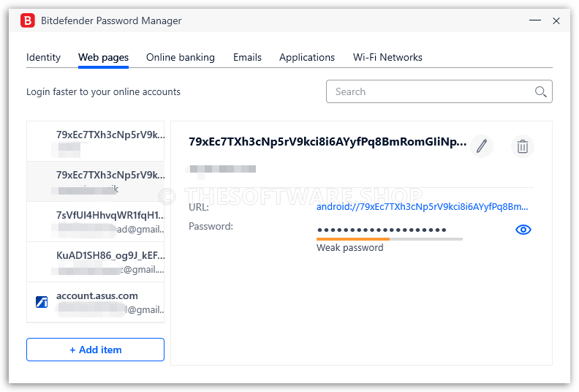Screen dimensions: 579x392
Task: Open the Applications tab
Action: click(x=307, y=57)
